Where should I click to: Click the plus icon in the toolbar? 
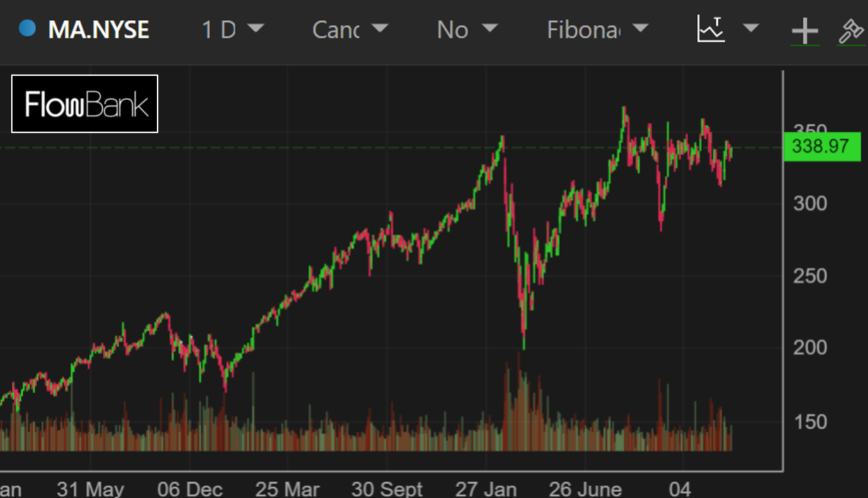(805, 31)
